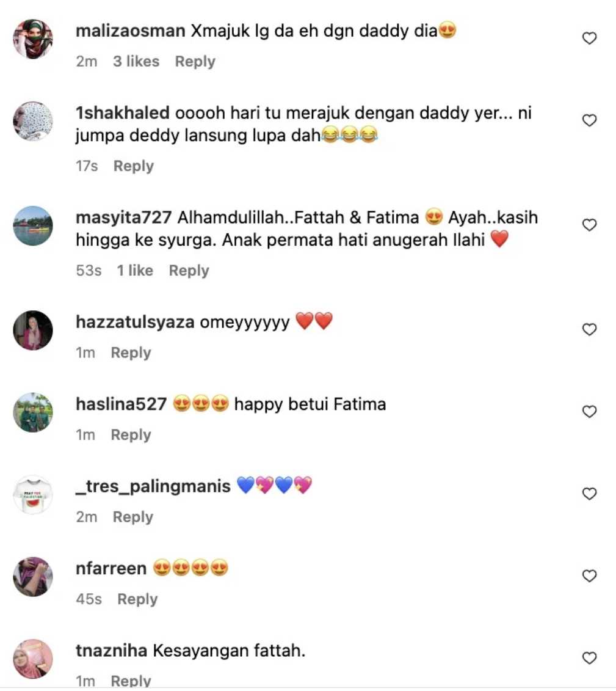
Task: Reply to 1shakhaled's comment
Action: [134, 166]
